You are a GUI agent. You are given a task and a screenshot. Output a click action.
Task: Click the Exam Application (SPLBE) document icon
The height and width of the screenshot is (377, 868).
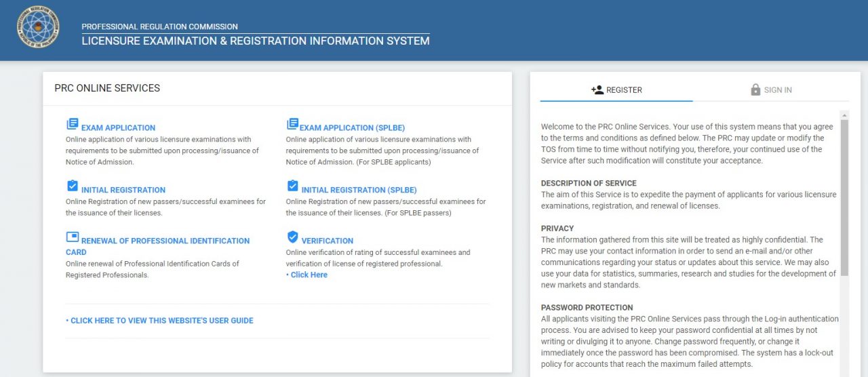(x=292, y=124)
